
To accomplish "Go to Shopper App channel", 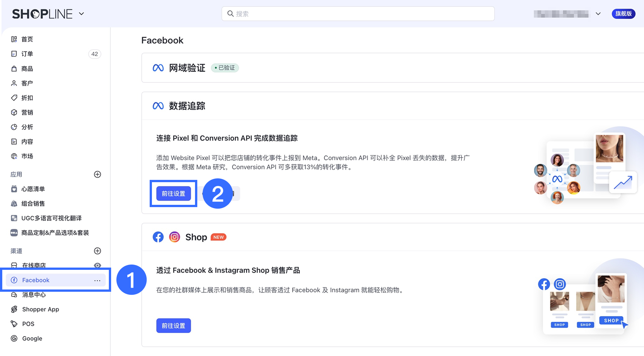I will point(40,309).
